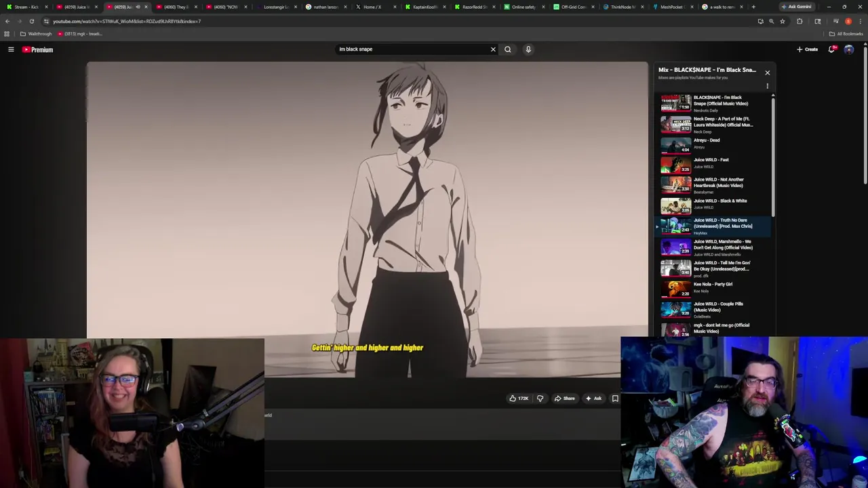Image resolution: width=868 pixels, height=488 pixels.
Task: Switch to the Stream - Kick tab
Action: (26, 7)
